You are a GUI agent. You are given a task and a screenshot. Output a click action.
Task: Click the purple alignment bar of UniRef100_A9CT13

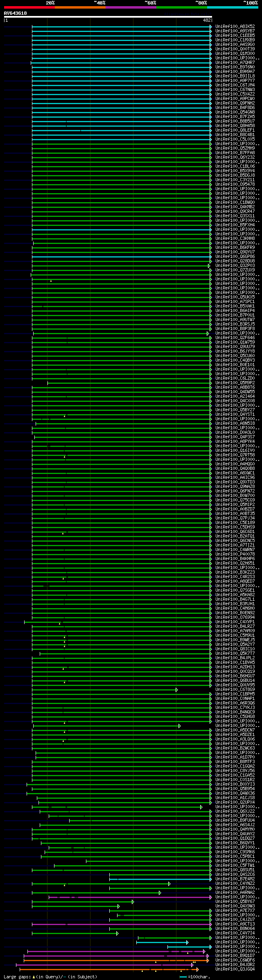click(122, 924)
